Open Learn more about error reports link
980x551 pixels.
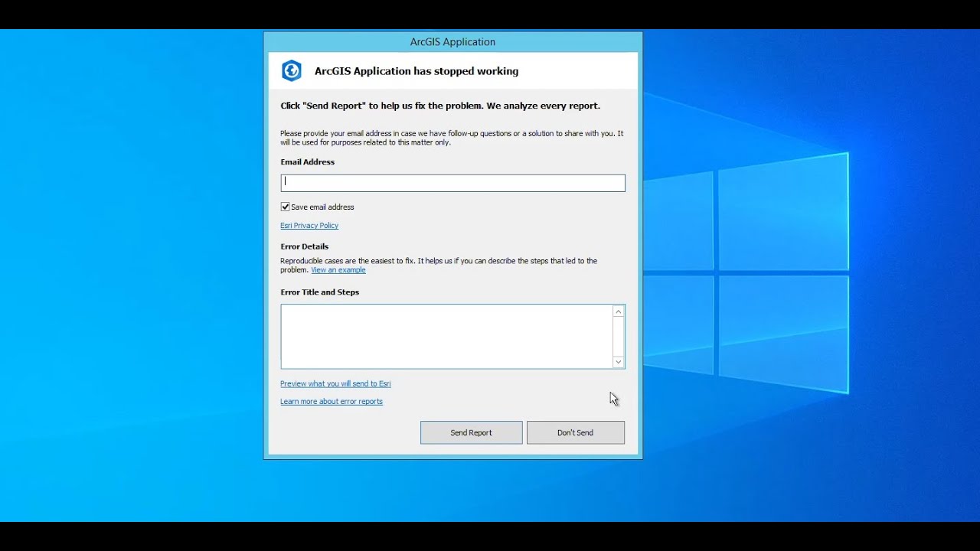(x=332, y=402)
